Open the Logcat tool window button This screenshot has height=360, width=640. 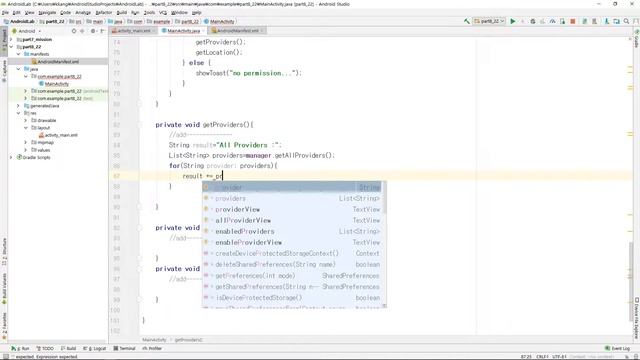[94, 349]
